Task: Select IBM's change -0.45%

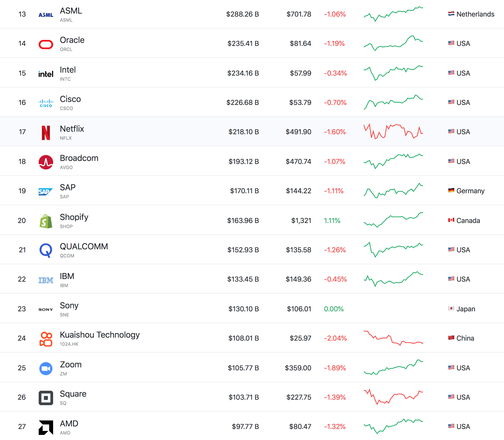Action: pyautogui.click(x=335, y=279)
